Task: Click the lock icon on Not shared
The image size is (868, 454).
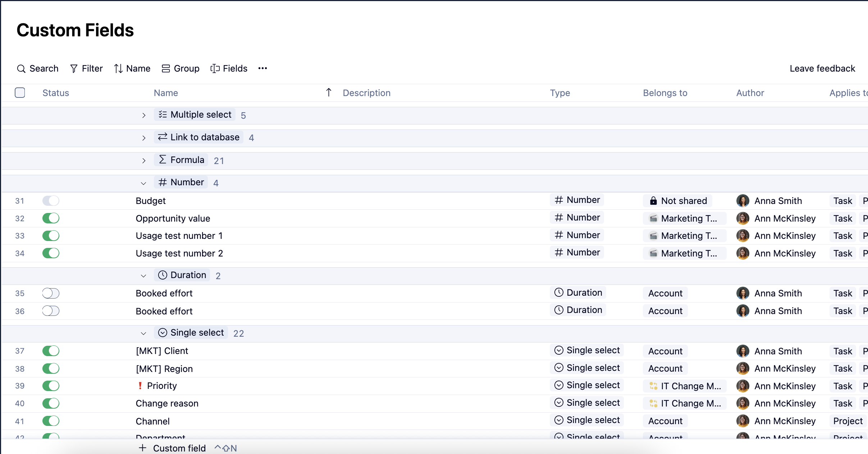Action: point(653,201)
